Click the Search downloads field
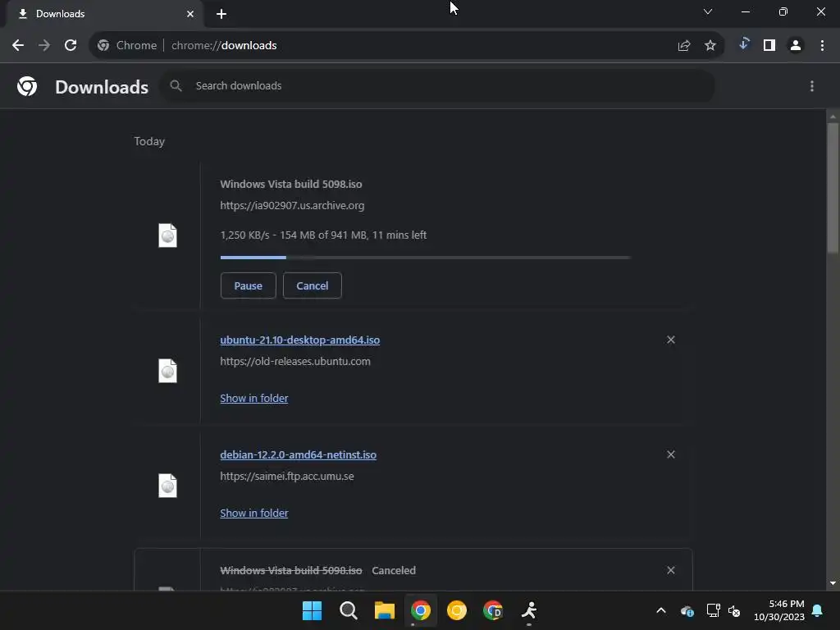This screenshot has width=840, height=630. (437, 85)
